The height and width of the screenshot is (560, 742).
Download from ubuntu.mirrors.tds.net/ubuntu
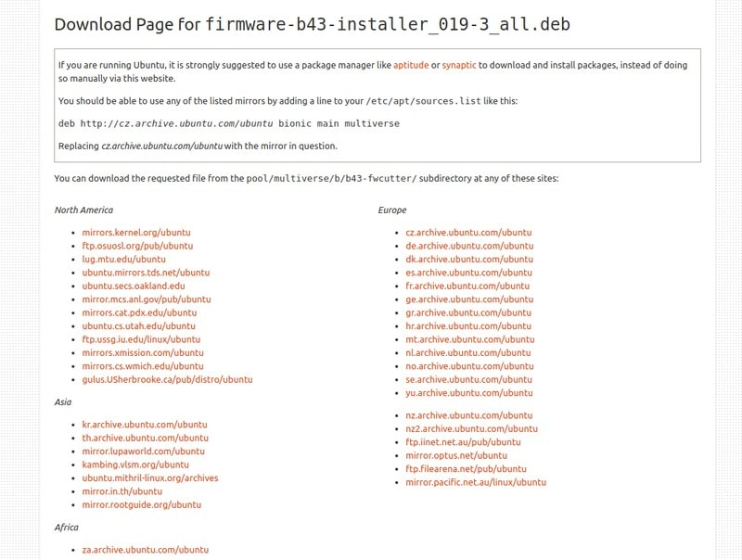click(146, 273)
